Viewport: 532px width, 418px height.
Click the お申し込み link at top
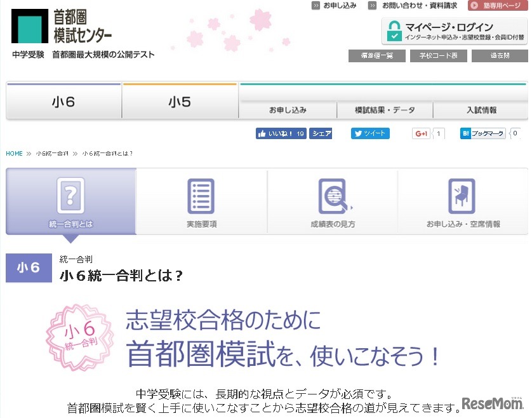point(340,6)
